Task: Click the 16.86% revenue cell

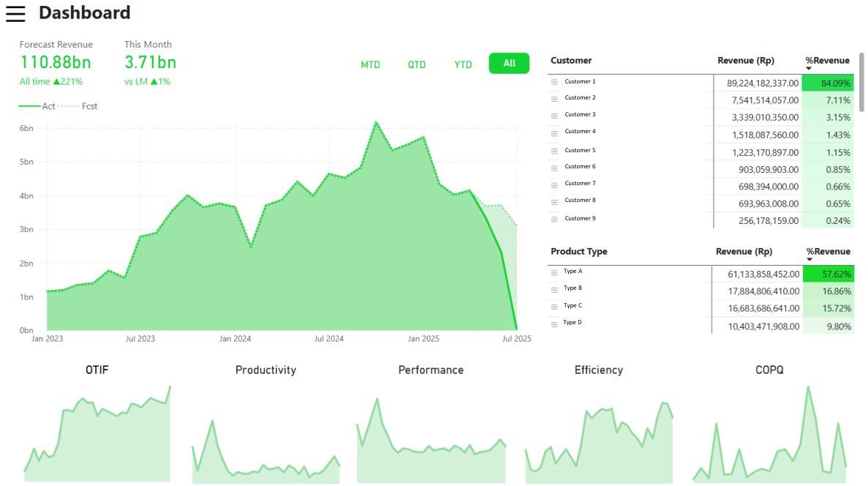Action: click(x=828, y=291)
